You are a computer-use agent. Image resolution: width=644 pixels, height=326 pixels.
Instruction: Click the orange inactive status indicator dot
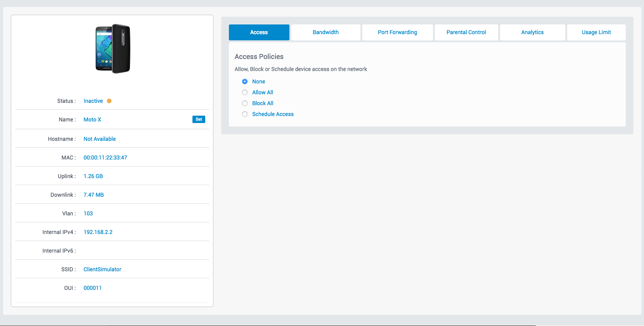click(x=109, y=101)
